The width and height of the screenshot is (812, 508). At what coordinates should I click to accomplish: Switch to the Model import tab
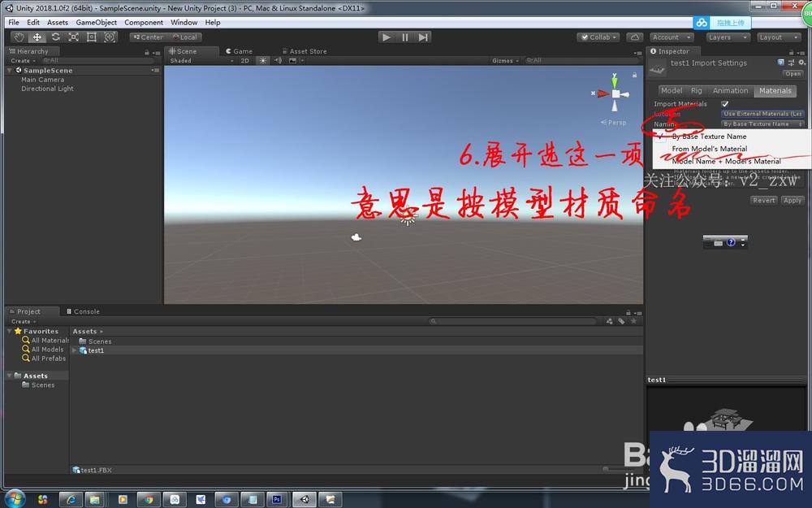point(672,91)
